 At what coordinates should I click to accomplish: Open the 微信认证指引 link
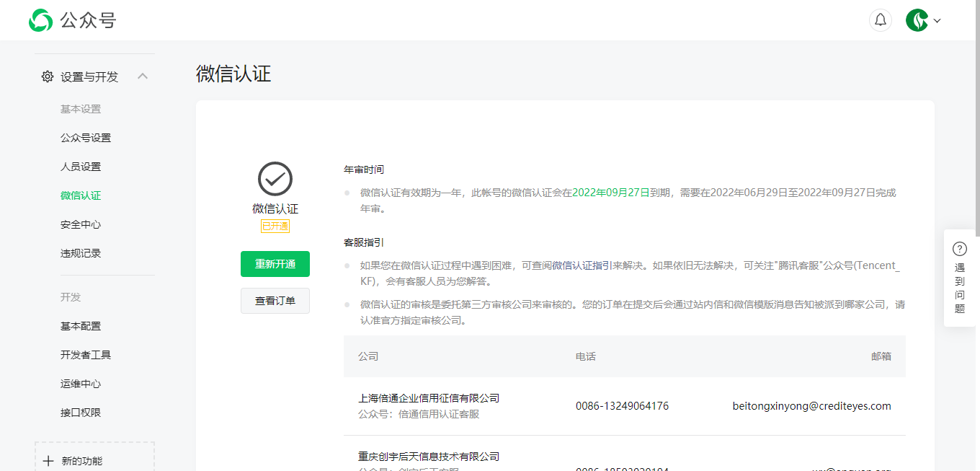582,265
